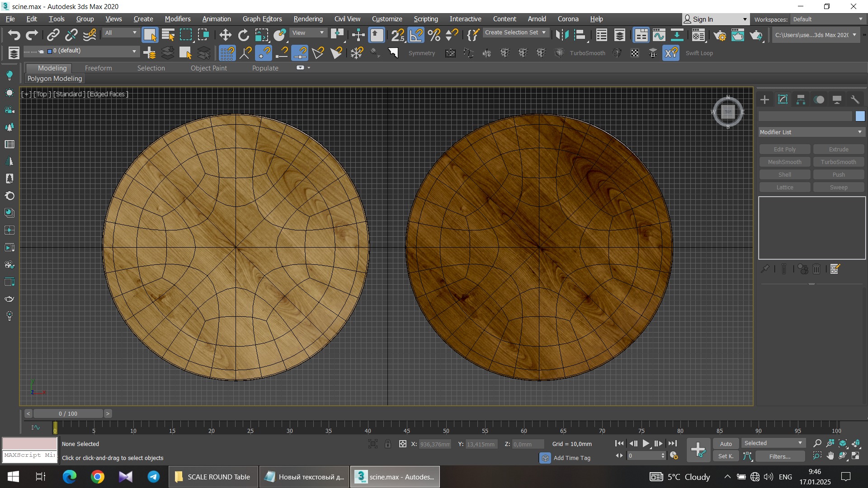
Task: Click the Undo arrow icon
Action: (14, 35)
